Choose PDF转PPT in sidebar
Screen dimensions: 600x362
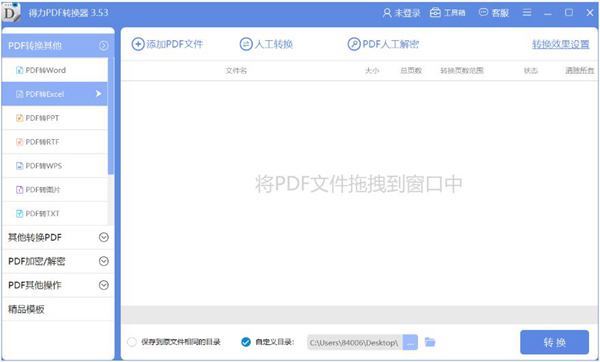click(x=55, y=118)
